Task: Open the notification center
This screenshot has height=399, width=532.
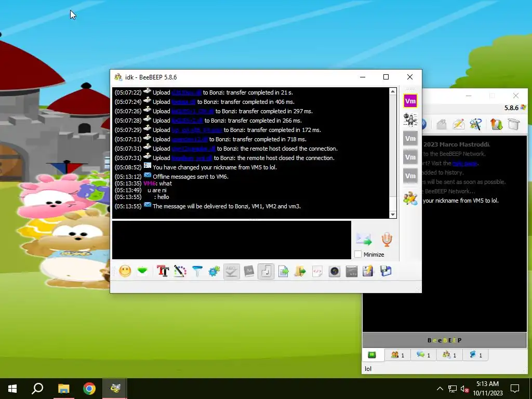Action: 515,389
